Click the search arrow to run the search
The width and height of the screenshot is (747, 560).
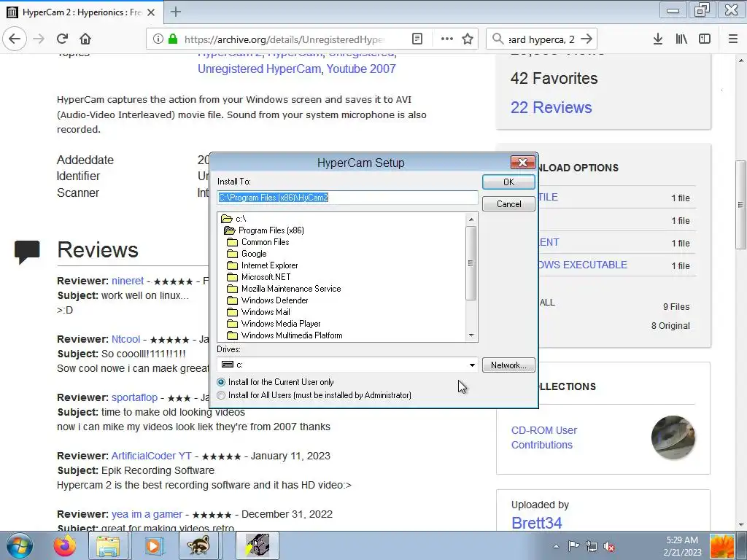(x=587, y=39)
